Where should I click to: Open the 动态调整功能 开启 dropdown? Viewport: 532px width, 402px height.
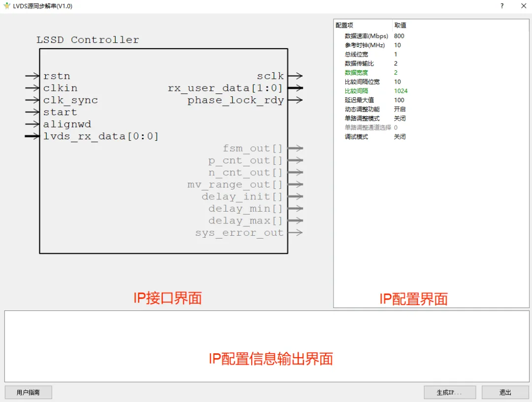pos(399,109)
